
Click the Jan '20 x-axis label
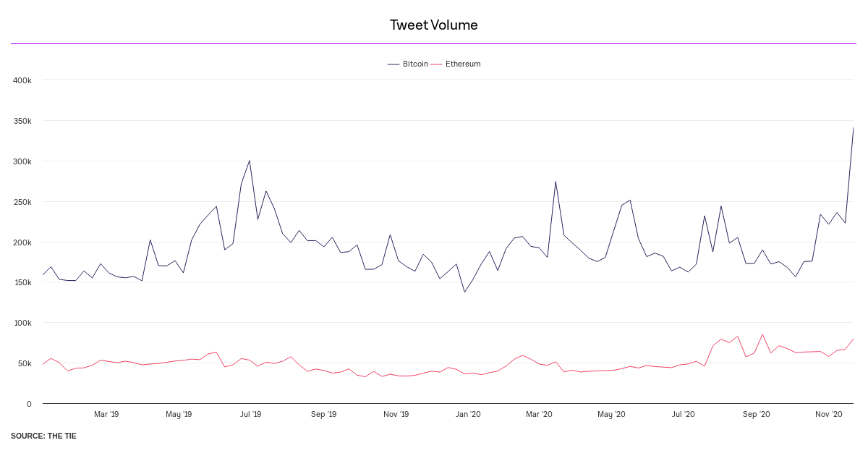click(468, 415)
